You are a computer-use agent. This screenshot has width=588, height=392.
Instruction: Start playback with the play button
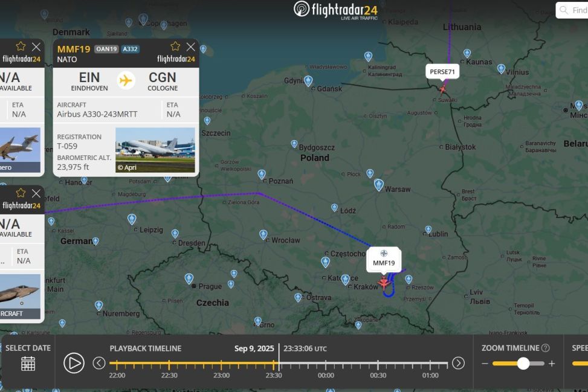(74, 363)
